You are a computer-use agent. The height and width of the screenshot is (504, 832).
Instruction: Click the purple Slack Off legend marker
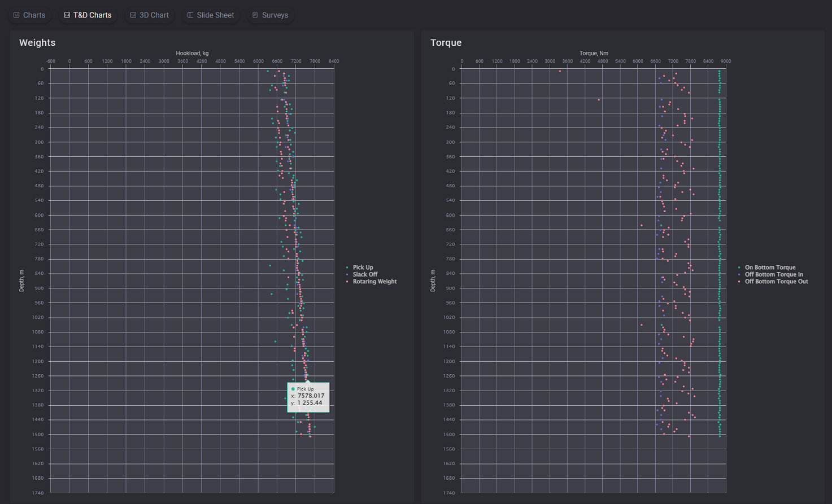347,274
